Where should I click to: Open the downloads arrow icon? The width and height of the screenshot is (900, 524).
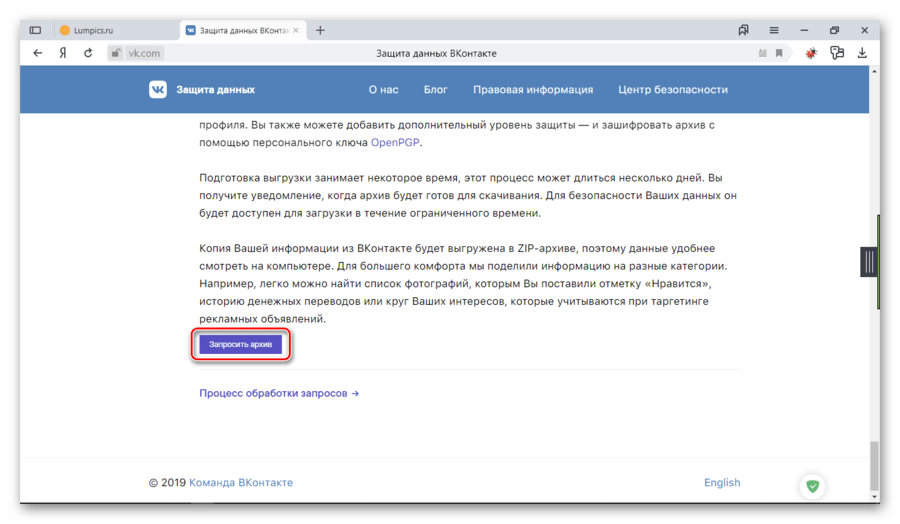coord(862,53)
